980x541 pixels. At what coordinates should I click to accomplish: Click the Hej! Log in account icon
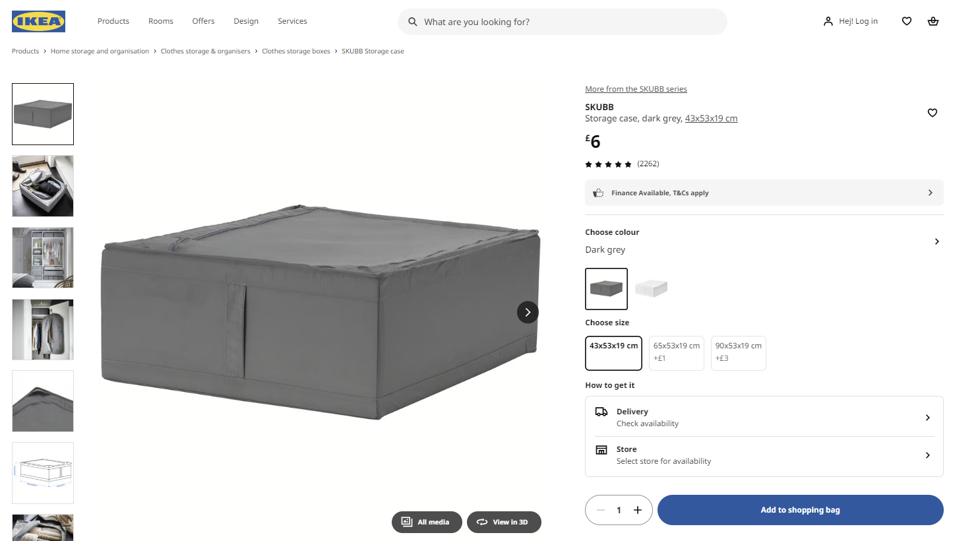(x=828, y=21)
